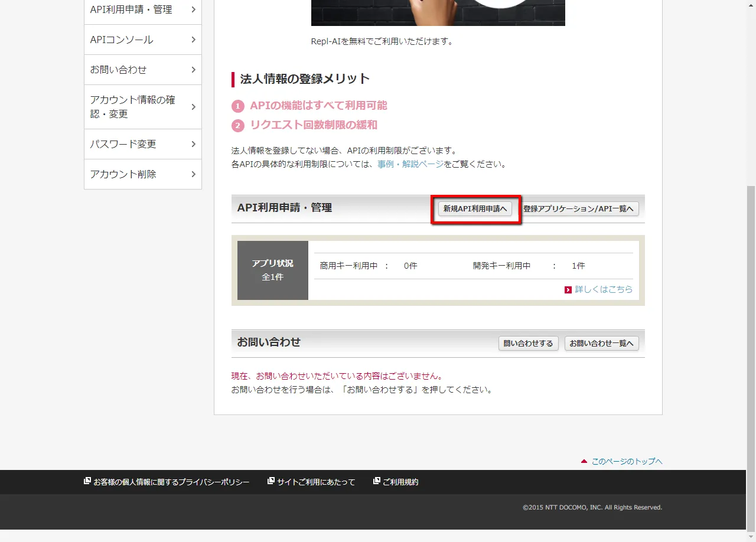The width and height of the screenshot is (756, 542).
Task: Click the red up-triangle page-top icon
Action: pyautogui.click(x=584, y=461)
